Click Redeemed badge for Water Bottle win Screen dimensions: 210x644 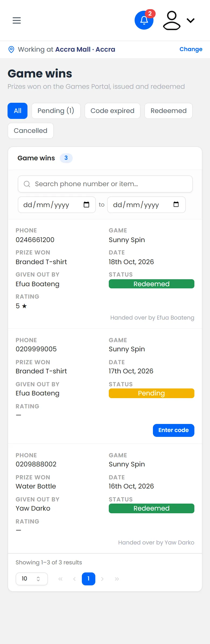click(152, 508)
